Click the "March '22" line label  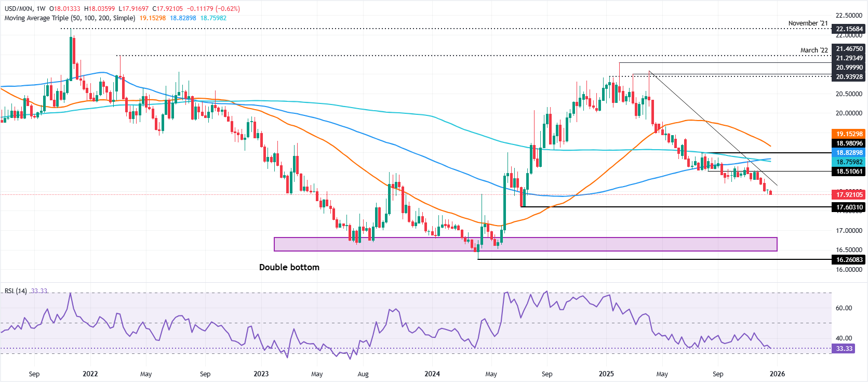(x=814, y=50)
